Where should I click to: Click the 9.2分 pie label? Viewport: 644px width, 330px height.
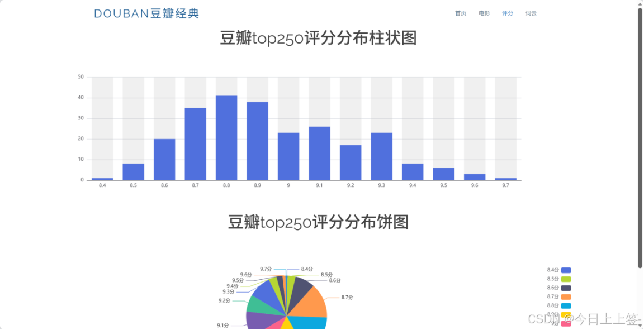click(224, 301)
